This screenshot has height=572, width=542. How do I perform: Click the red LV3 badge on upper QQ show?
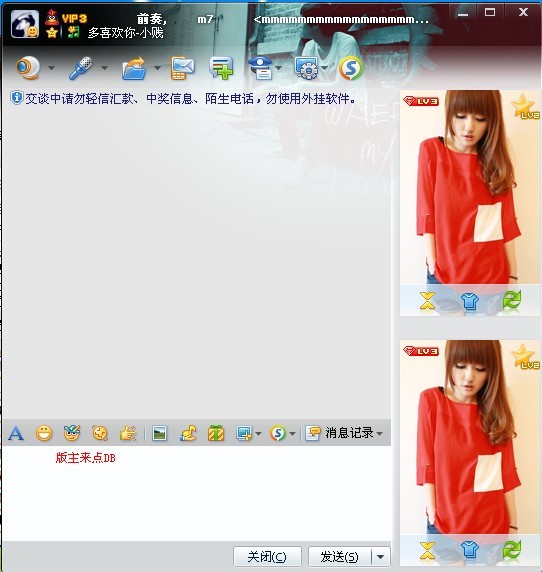[x=421, y=101]
